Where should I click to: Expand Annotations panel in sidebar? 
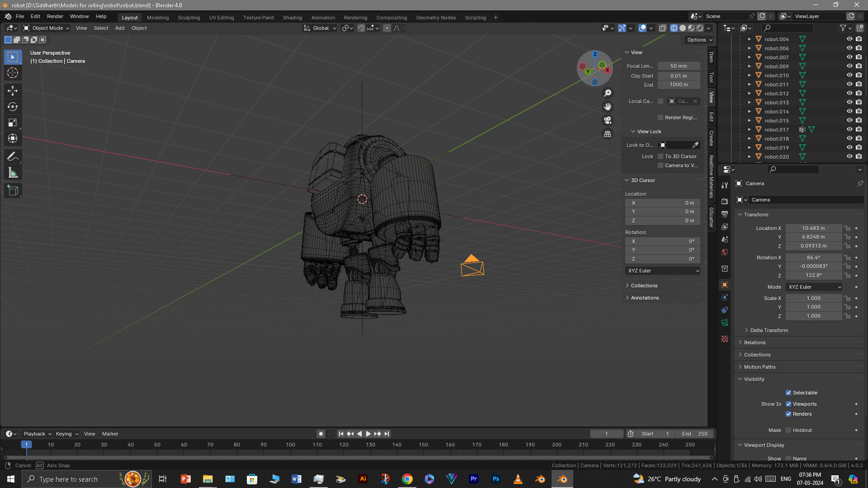645,298
